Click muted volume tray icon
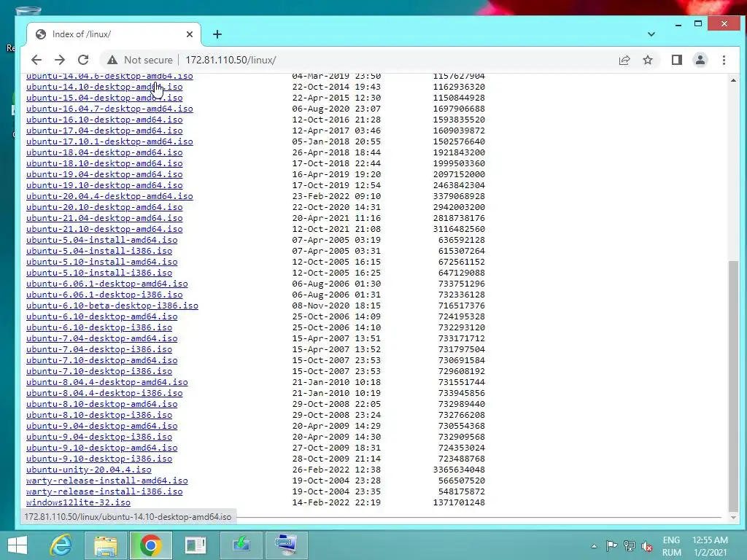Viewport: 747px width, 560px height. point(647,546)
